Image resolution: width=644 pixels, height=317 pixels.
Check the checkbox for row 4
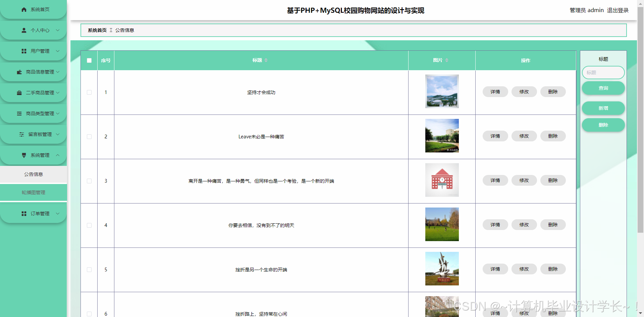point(89,225)
